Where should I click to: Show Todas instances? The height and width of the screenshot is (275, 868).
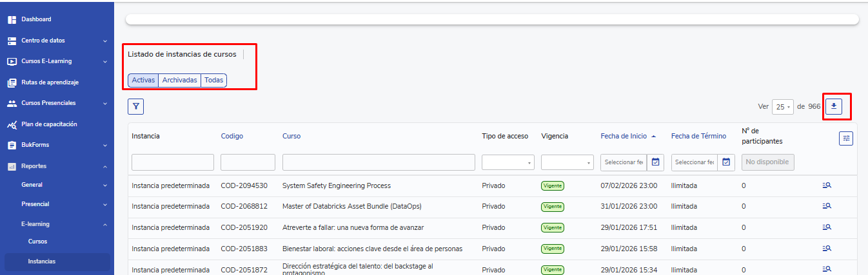click(x=213, y=81)
